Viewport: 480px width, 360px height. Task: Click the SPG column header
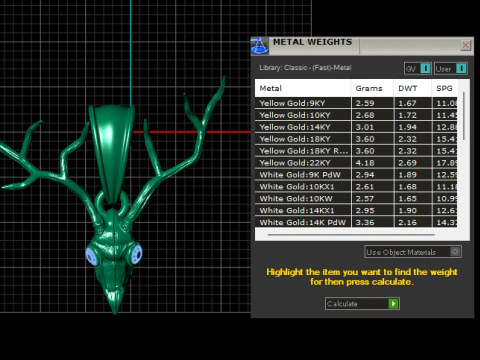click(445, 88)
